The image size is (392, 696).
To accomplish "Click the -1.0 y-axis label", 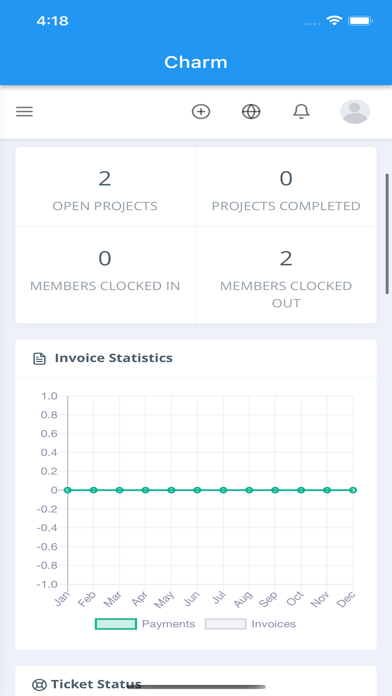I will (48, 585).
